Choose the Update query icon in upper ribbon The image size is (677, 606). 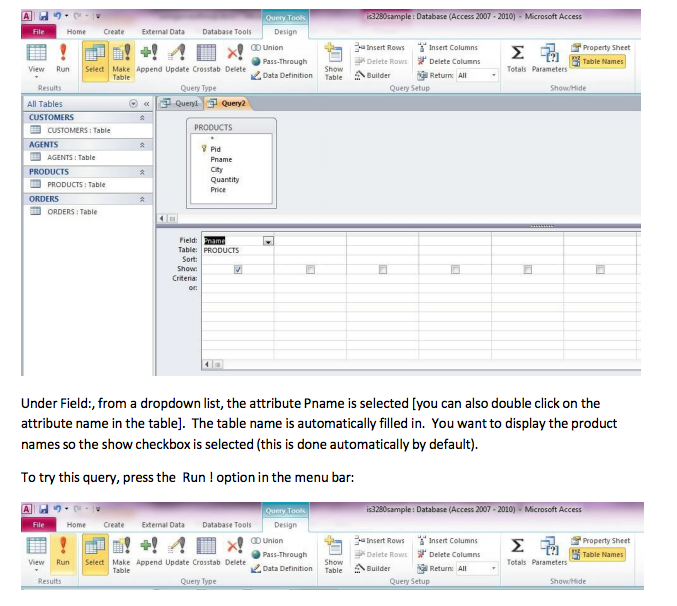(177, 53)
